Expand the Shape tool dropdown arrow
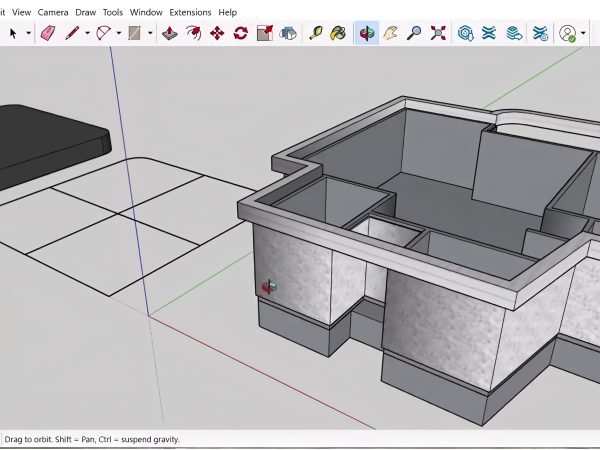 pos(150,33)
